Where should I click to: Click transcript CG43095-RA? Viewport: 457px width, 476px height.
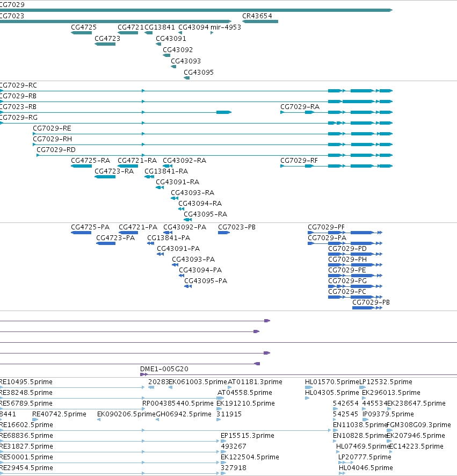pos(187,220)
